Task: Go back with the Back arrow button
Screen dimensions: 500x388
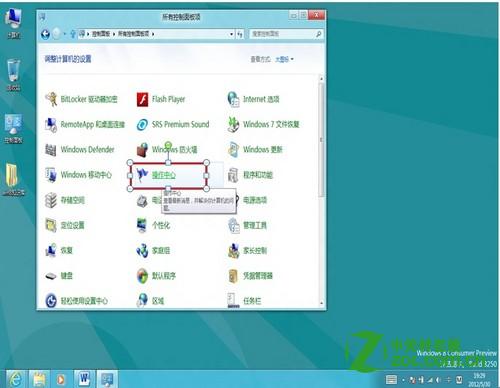Action: pos(45,34)
